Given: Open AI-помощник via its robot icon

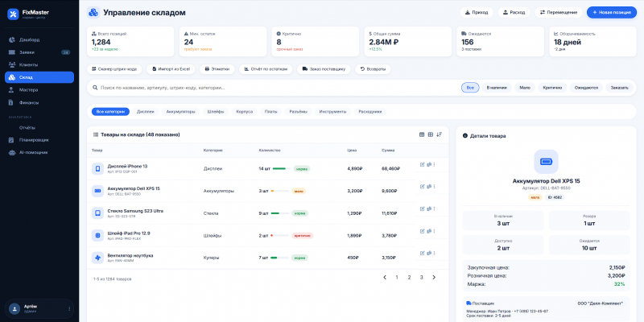Looking at the screenshot, I should [x=12, y=152].
